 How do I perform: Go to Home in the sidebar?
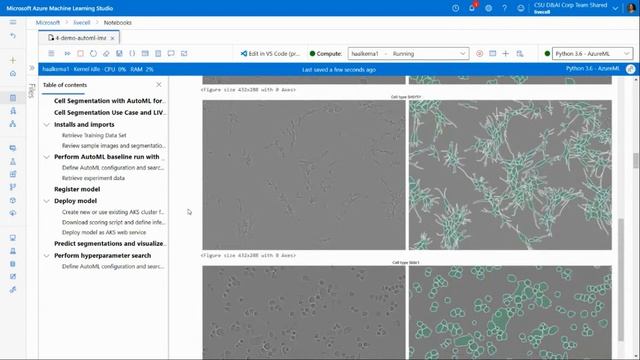[13, 73]
